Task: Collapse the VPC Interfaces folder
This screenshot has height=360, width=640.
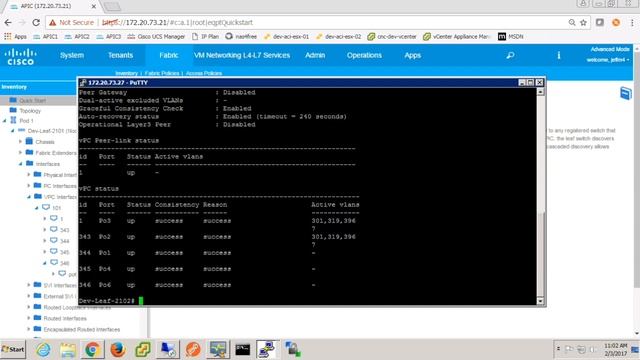Action: point(29,197)
